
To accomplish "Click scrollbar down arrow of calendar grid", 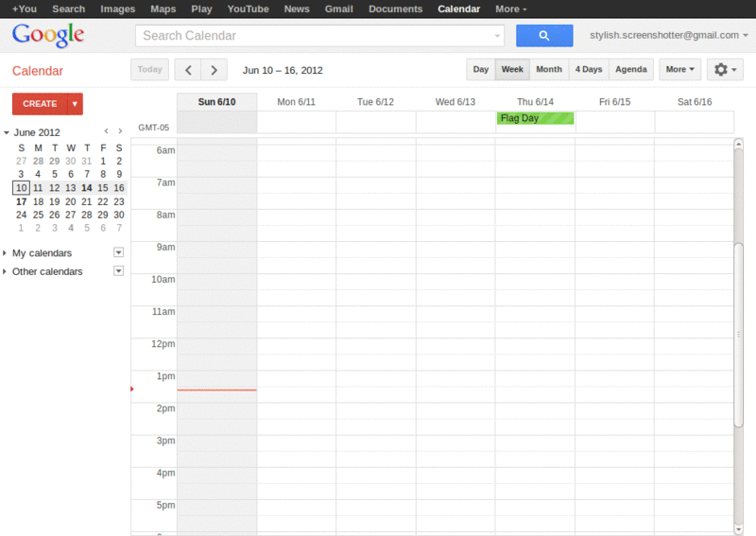I will 738,528.
